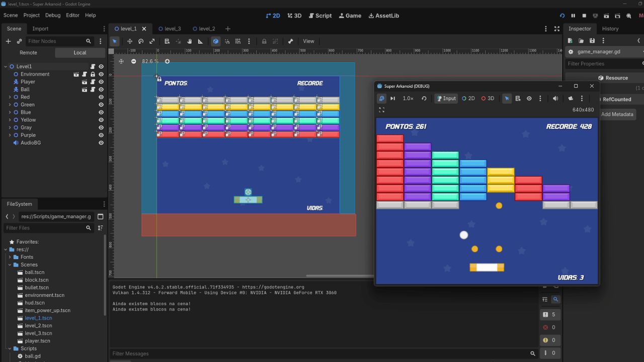Hide the Purple node group
Image resolution: width=644 pixels, height=362 pixels.
pyautogui.click(x=101, y=135)
